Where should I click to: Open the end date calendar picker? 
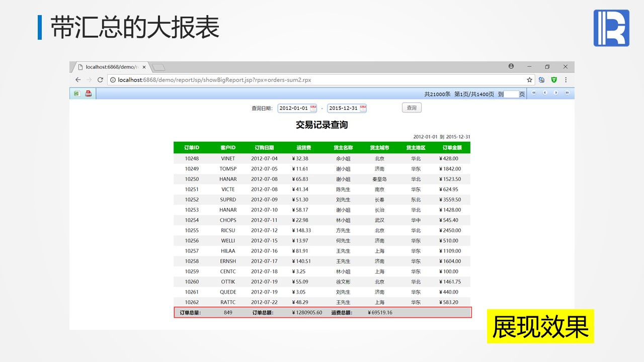(x=363, y=108)
